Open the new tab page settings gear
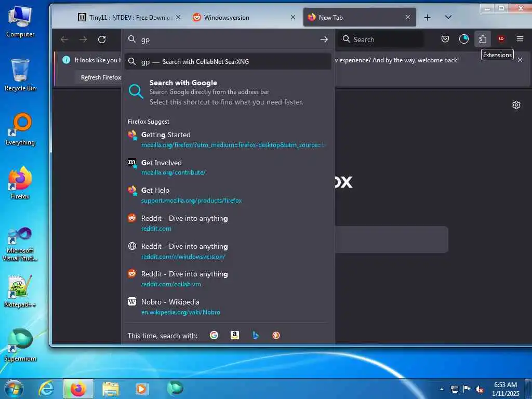Viewport: 532px width, 399px height. (x=516, y=105)
